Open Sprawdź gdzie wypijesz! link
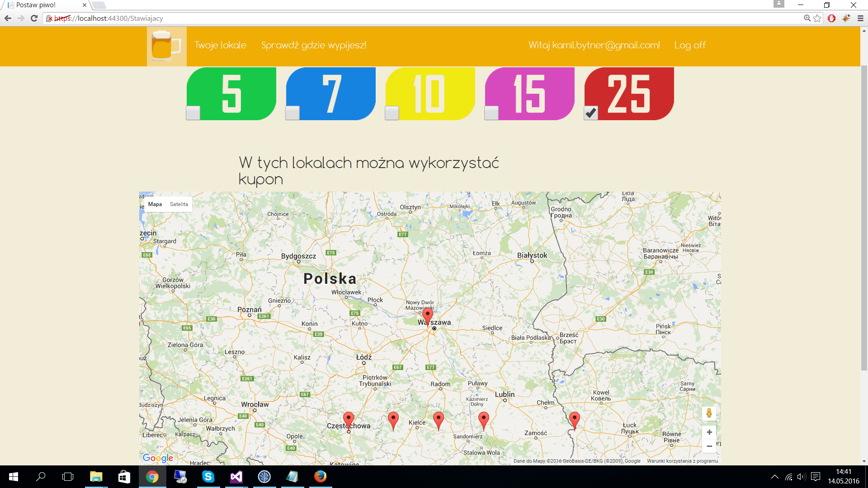 tap(313, 45)
